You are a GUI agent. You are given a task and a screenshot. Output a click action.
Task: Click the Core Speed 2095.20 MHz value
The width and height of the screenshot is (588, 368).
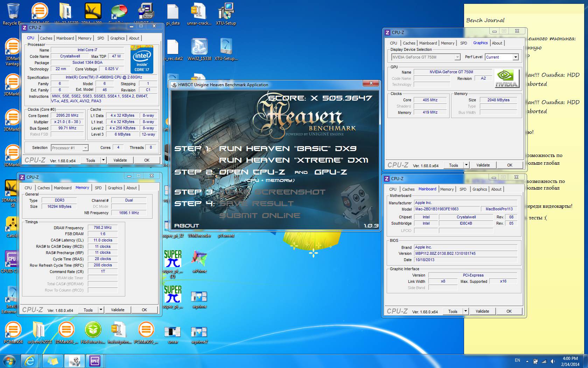click(x=67, y=115)
